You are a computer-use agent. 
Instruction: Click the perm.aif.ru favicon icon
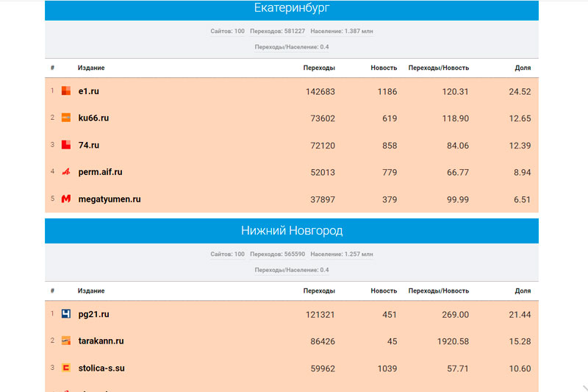(66, 172)
